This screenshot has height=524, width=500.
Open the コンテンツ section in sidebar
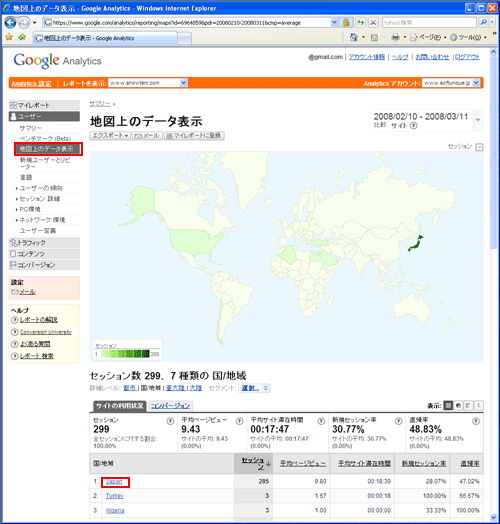(44, 254)
